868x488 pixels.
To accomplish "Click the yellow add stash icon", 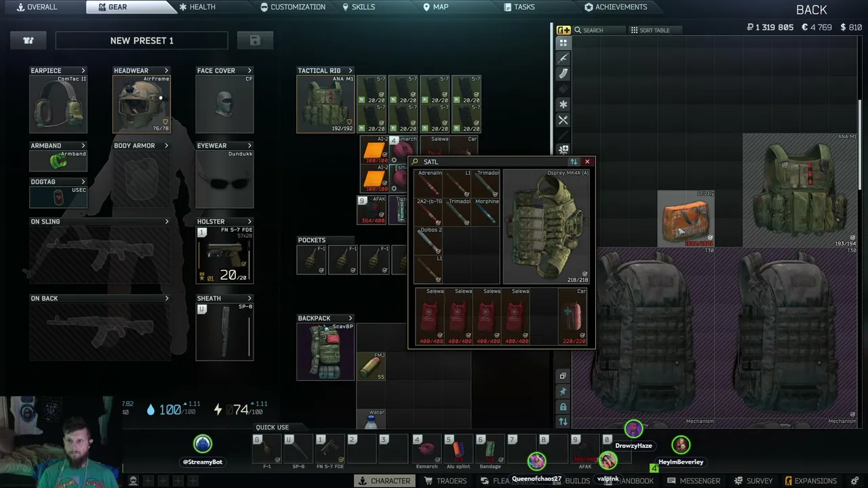I will point(564,30).
